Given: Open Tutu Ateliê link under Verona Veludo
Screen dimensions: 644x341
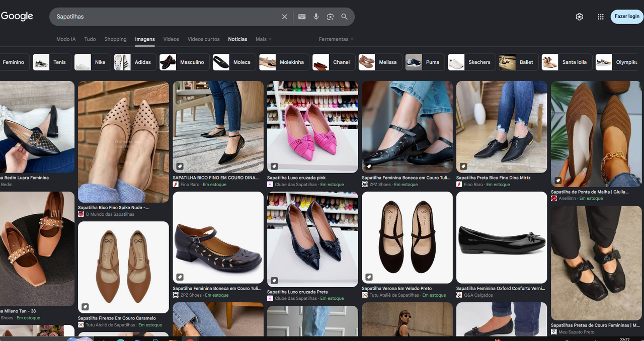Looking at the screenshot, I should [x=394, y=295].
